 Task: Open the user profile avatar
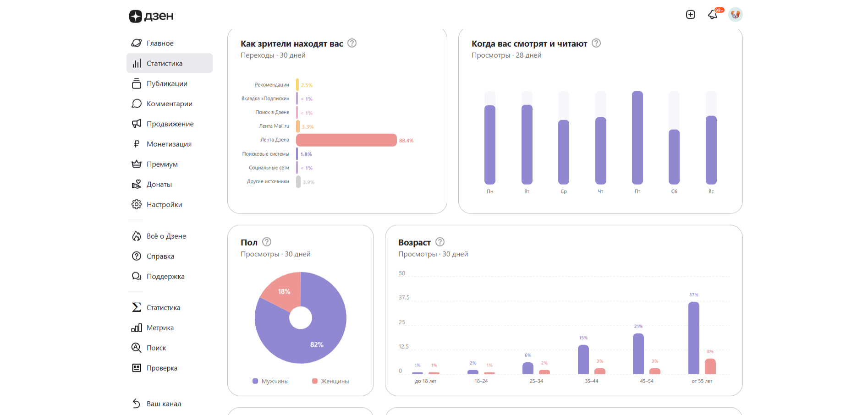(736, 15)
